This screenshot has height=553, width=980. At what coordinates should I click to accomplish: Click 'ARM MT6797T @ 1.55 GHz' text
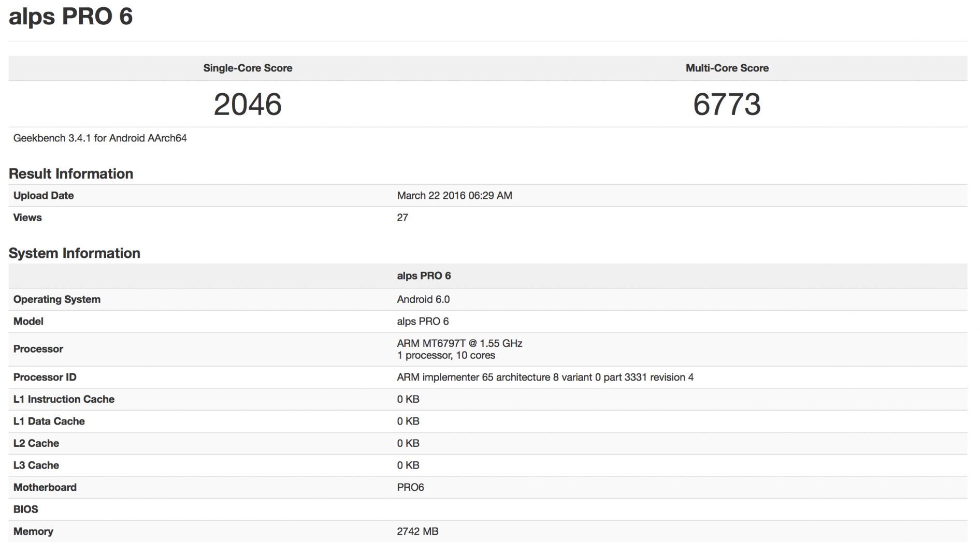coord(459,343)
